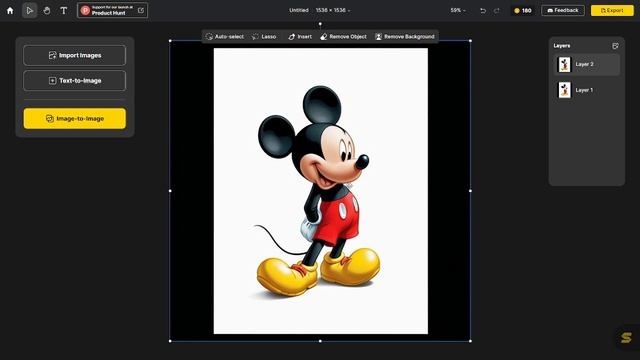Click the rotation handle above the selection
This screenshot has height=360, width=640.
click(320, 24)
